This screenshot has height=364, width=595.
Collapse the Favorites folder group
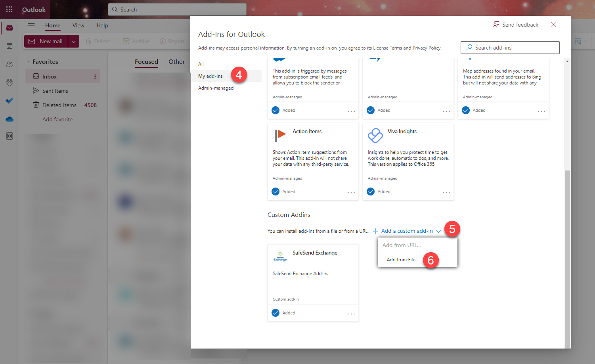[x=29, y=61]
